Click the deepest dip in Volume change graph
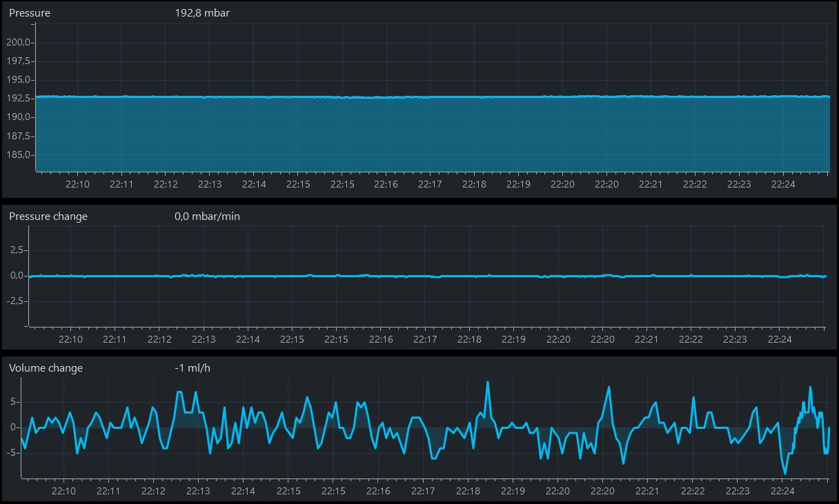The image size is (839, 504). coord(785,474)
